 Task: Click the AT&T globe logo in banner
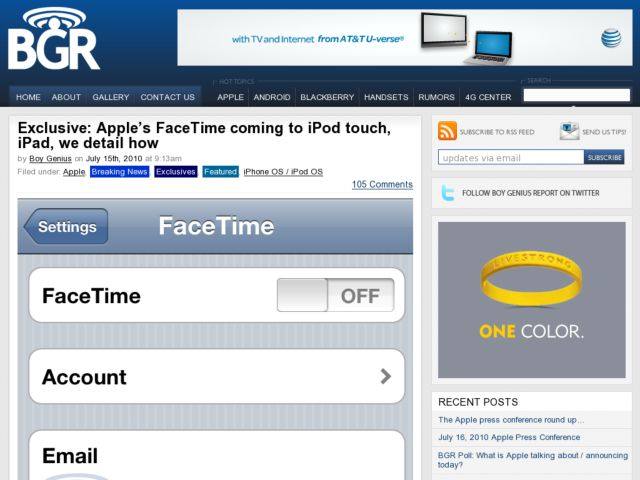click(610, 38)
